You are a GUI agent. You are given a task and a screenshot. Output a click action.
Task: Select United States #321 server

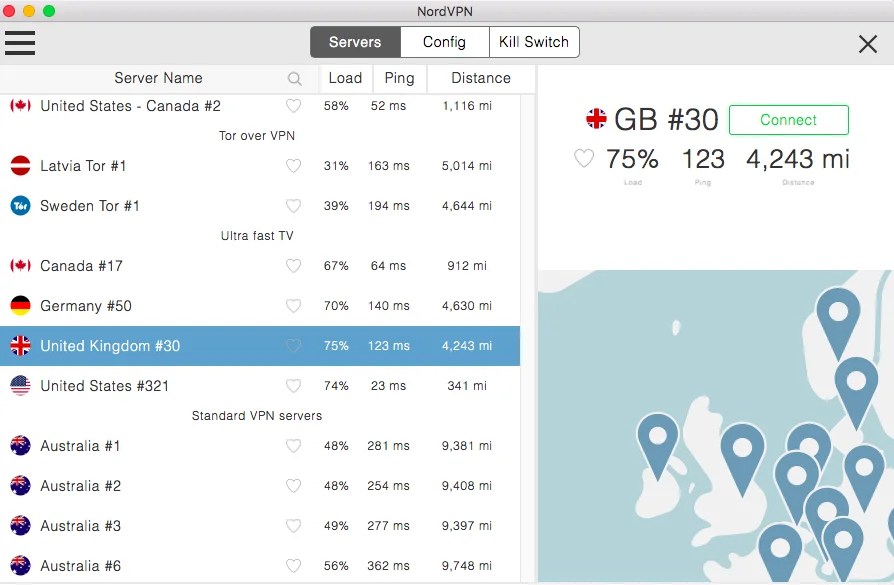click(260, 385)
